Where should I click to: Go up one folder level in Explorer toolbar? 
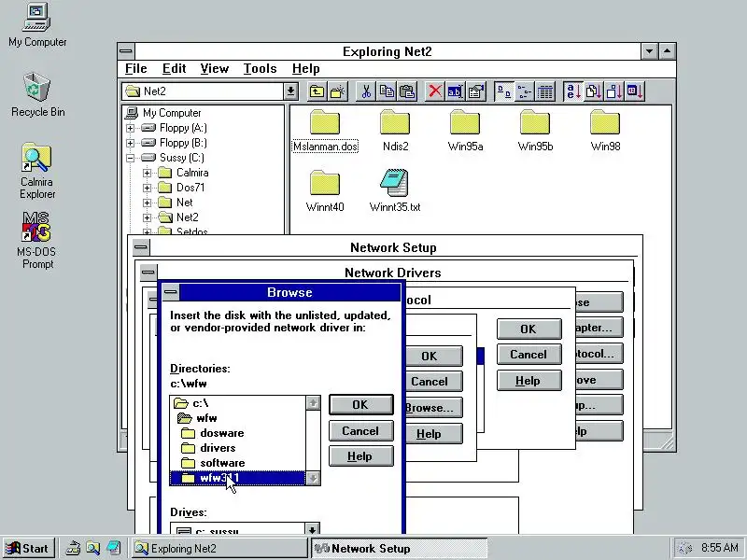(317, 91)
